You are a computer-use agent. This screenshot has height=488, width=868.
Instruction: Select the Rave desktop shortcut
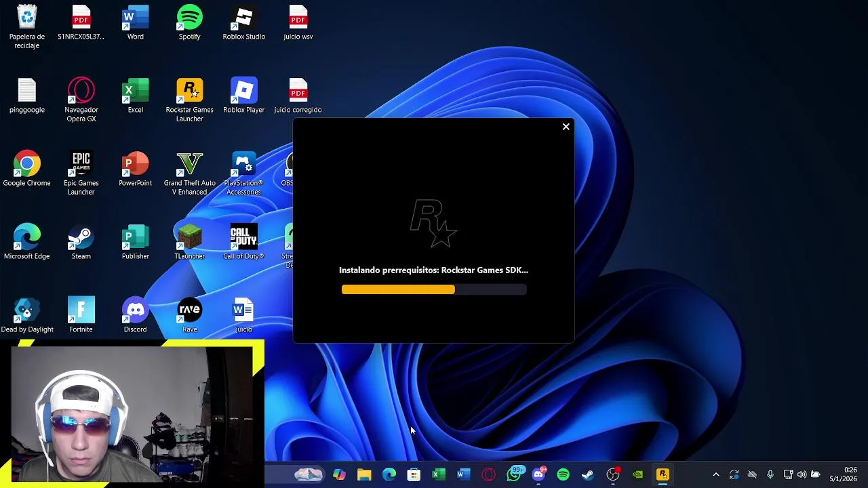pos(189,315)
